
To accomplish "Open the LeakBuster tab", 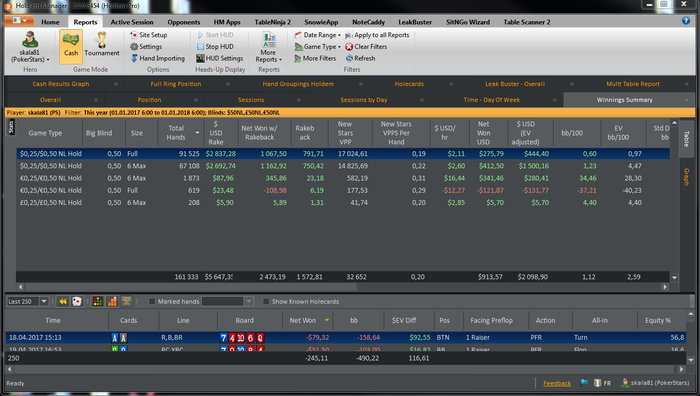I will 415,22.
